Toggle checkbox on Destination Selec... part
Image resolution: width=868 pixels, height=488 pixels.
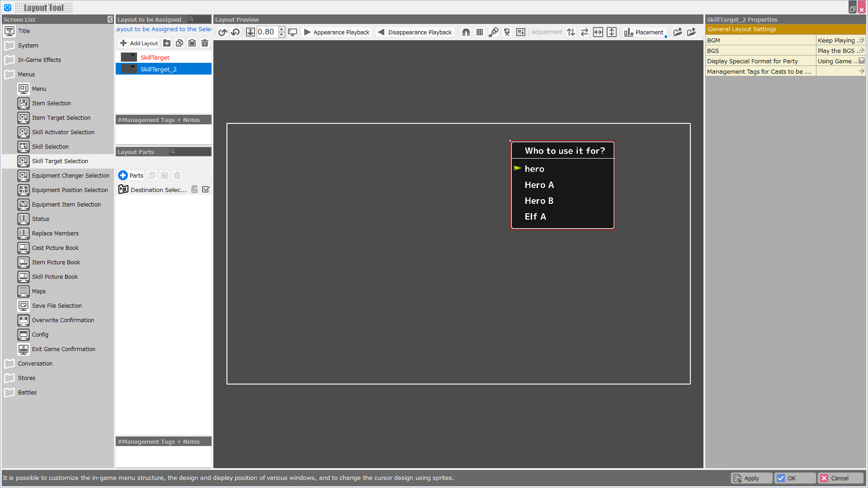(x=206, y=189)
